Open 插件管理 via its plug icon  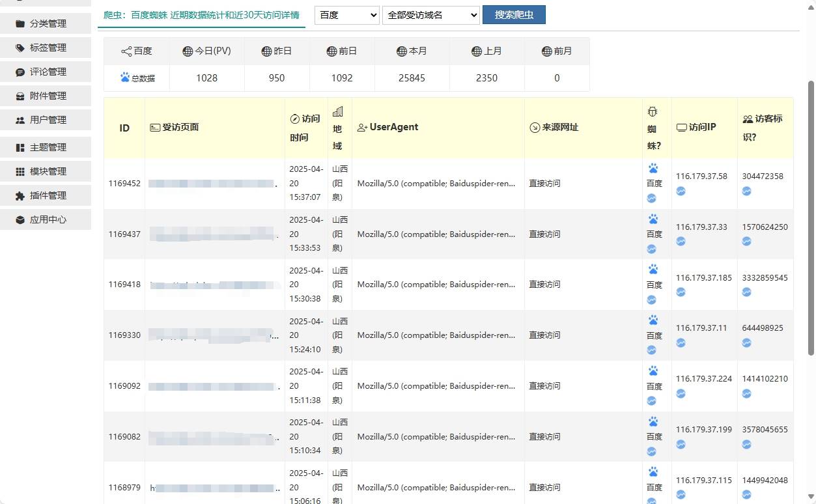(x=20, y=195)
